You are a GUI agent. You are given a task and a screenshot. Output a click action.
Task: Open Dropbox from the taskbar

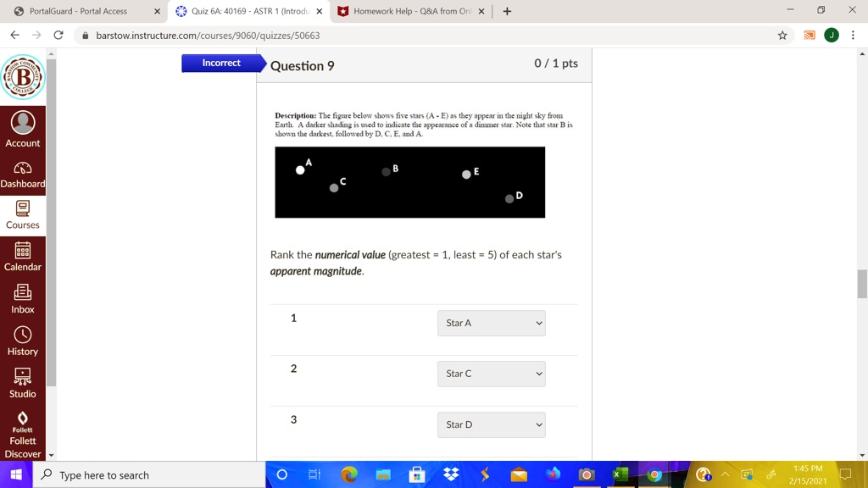click(x=451, y=474)
